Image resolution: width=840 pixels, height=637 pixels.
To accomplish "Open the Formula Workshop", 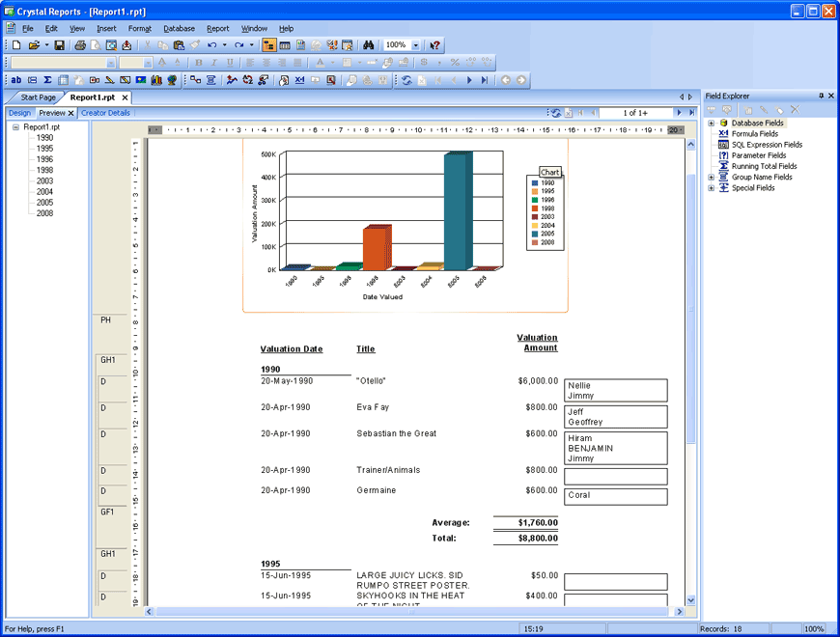I will (299, 80).
